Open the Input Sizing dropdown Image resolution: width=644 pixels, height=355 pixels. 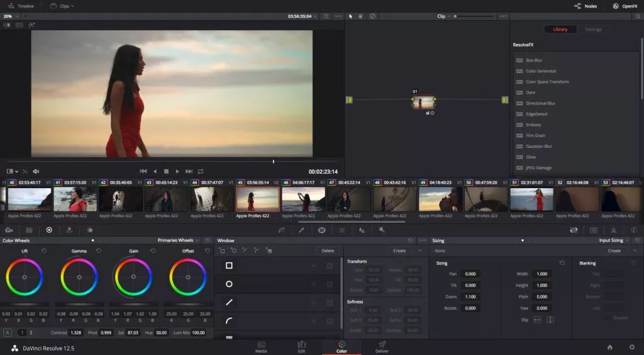pos(614,240)
